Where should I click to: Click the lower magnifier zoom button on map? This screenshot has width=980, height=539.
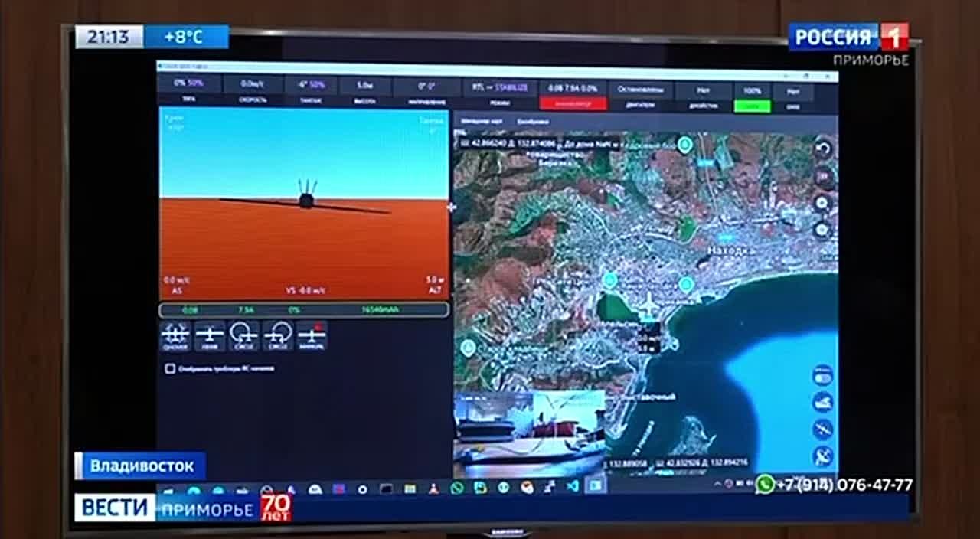click(823, 229)
